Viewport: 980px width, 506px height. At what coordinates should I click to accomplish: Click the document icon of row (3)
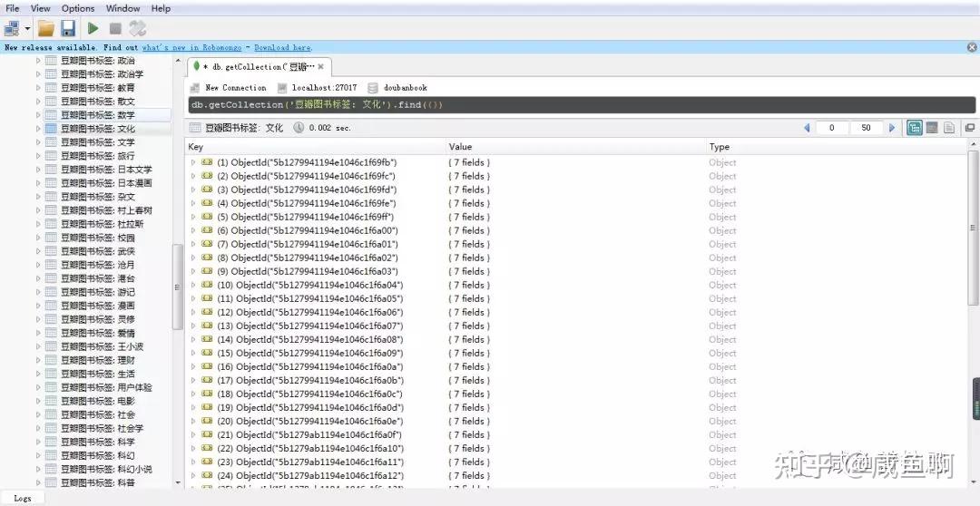pyautogui.click(x=207, y=190)
